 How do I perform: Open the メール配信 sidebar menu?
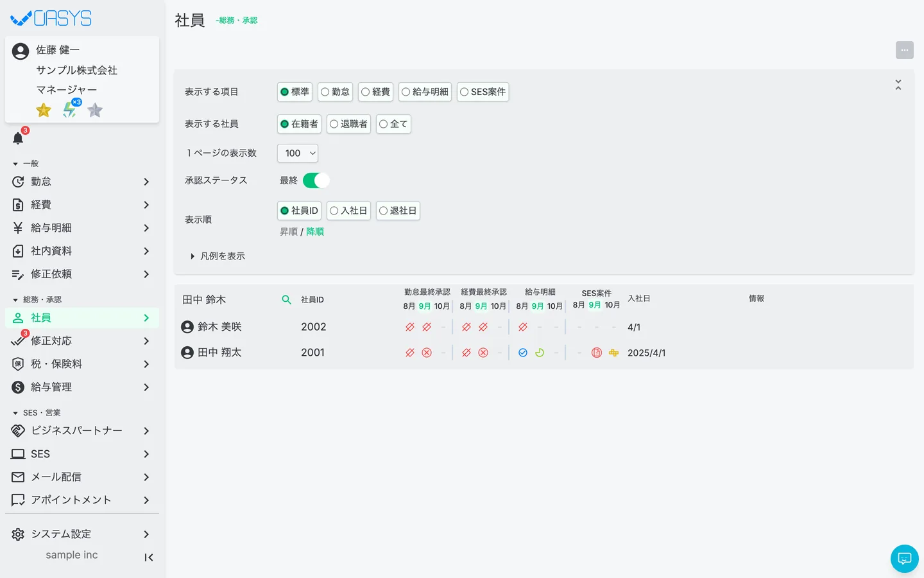[82, 477]
